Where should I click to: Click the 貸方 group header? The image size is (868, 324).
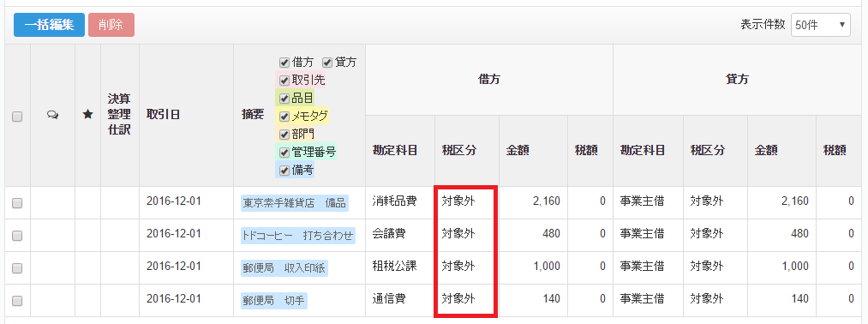click(737, 80)
